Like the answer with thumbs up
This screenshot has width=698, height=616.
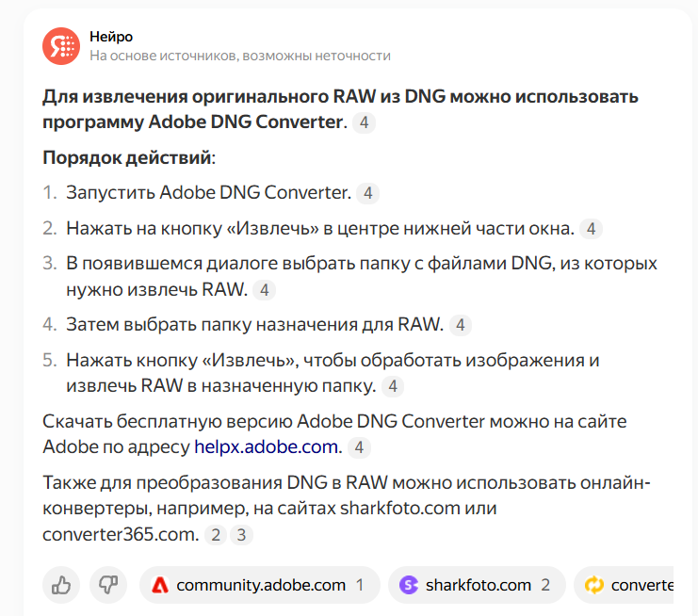point(61,584)
